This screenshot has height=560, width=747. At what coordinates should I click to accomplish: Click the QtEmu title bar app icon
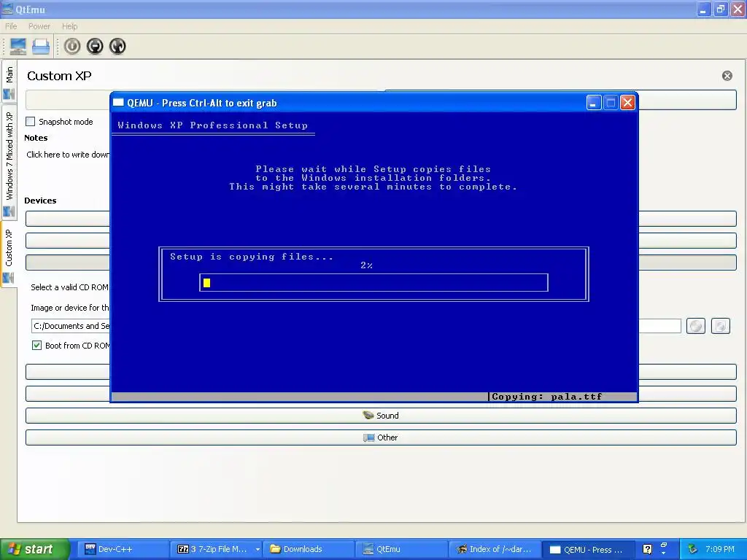[7, 9]
